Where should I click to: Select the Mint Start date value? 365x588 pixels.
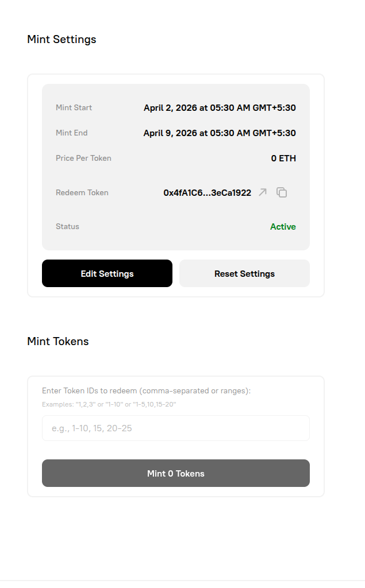220,107
